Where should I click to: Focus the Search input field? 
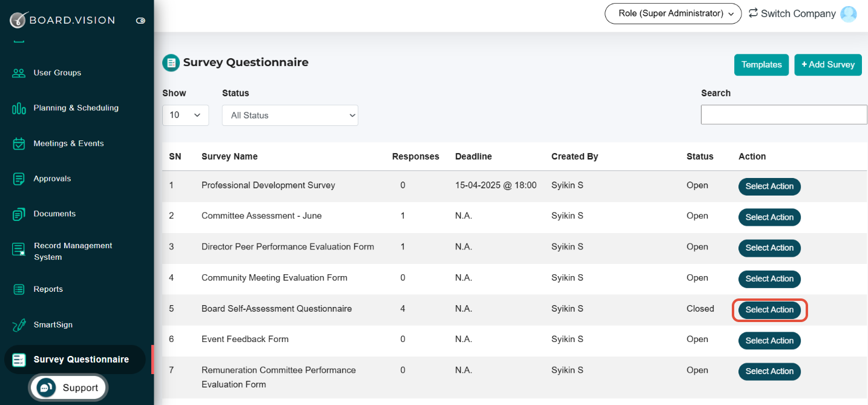pyautogui.click(x=783, y=114)
